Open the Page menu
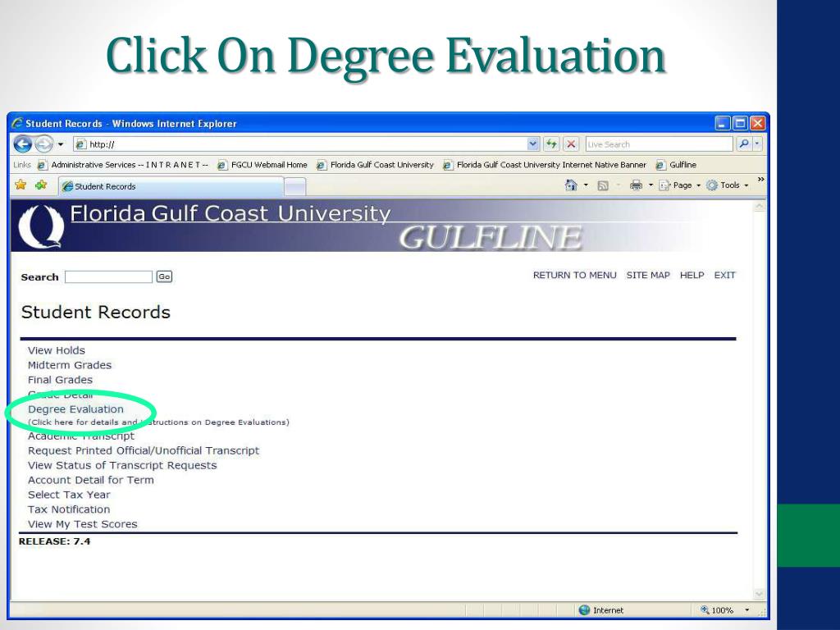This screenshot has height=630, width=840. tap(680, 185)
